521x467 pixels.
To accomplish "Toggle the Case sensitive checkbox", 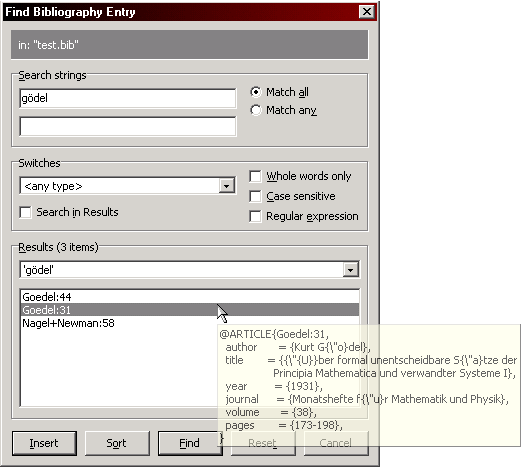I will click(x=255, y=196).
